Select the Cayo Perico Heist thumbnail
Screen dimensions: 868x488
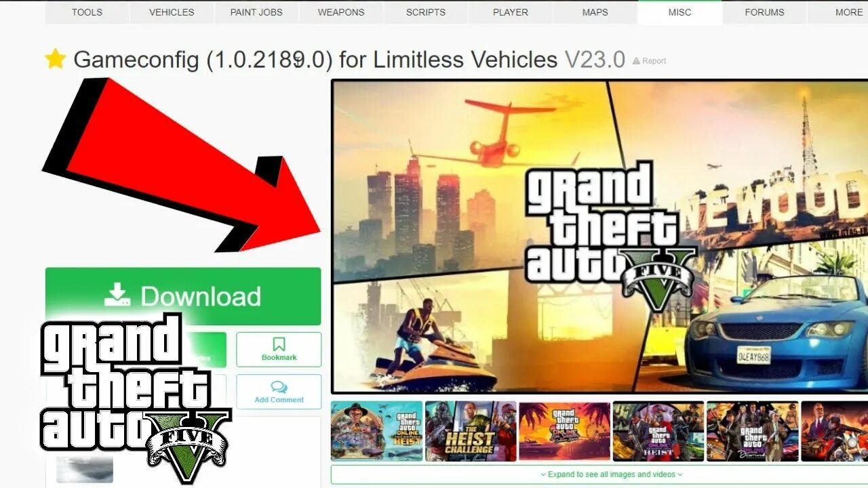pyautogui.click(x=376, y=431)
